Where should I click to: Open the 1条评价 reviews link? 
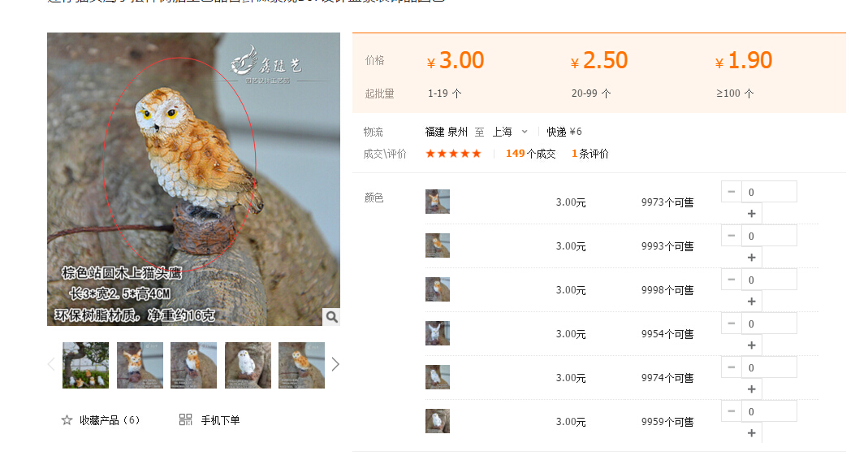pyautogui.click(x=590, y=154)
